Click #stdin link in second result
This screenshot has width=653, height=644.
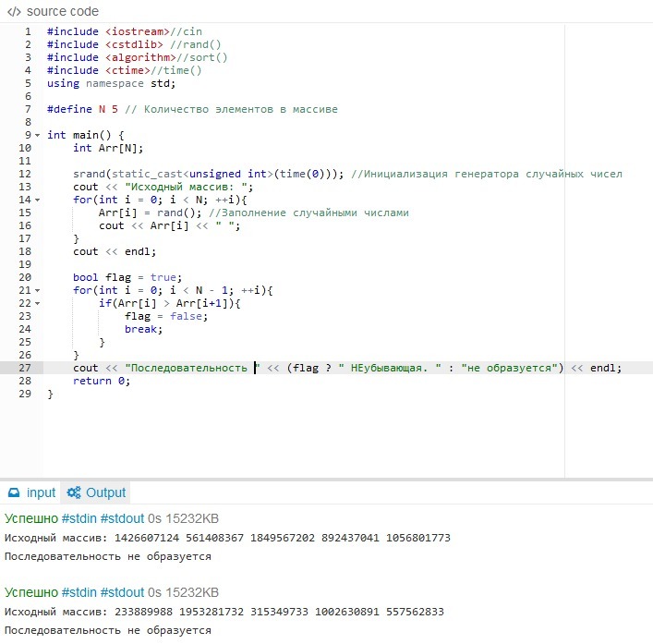tap(79, 592)
